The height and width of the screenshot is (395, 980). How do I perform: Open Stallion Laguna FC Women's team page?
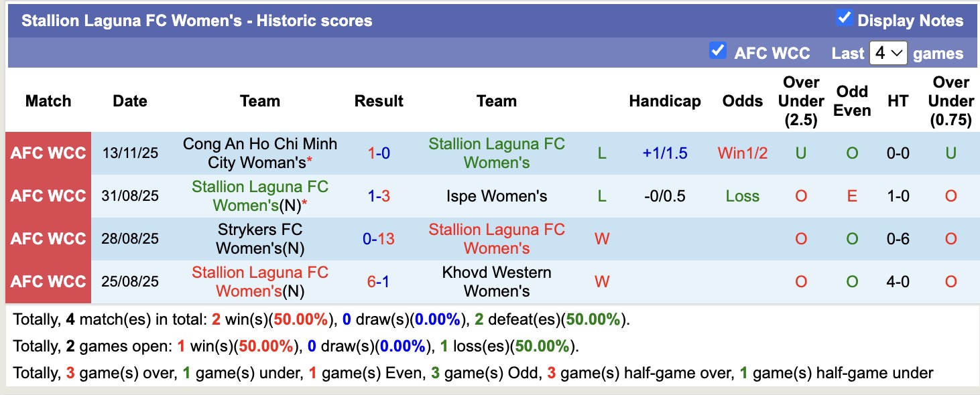[x=496, y=153]
